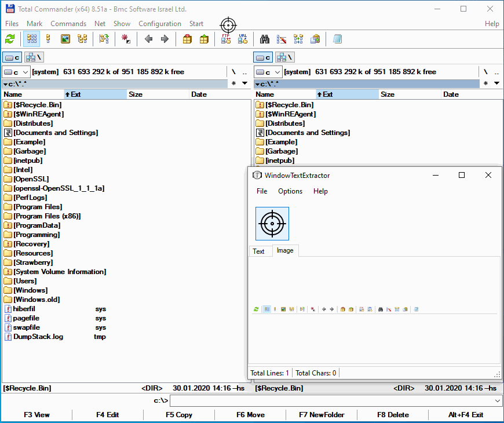Click the right panel c:\*.* path bar
The width and height of the screenshot is (504, 423).
click(367, 84)
